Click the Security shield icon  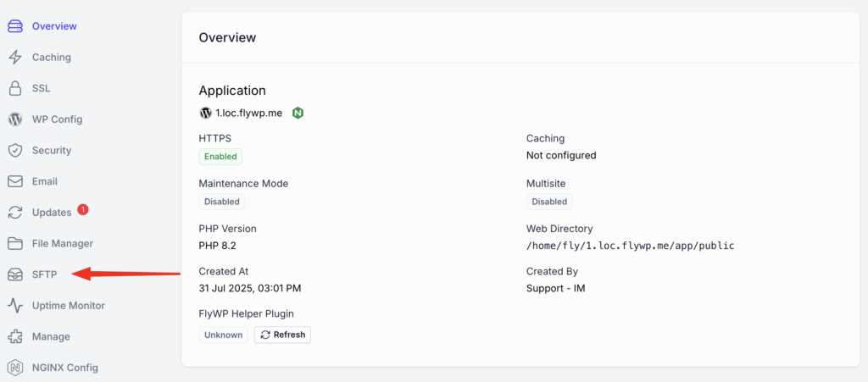[x=15, y=151]
